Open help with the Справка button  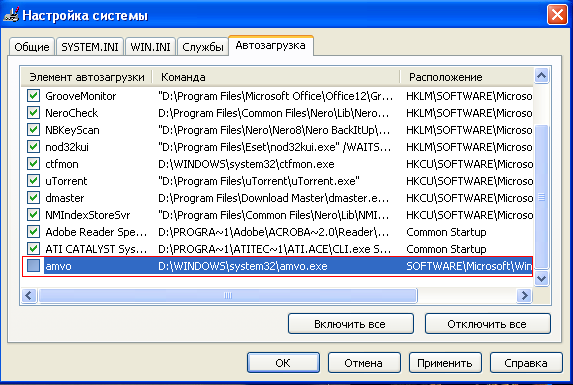pyautogui.click(x=526, y=363)
